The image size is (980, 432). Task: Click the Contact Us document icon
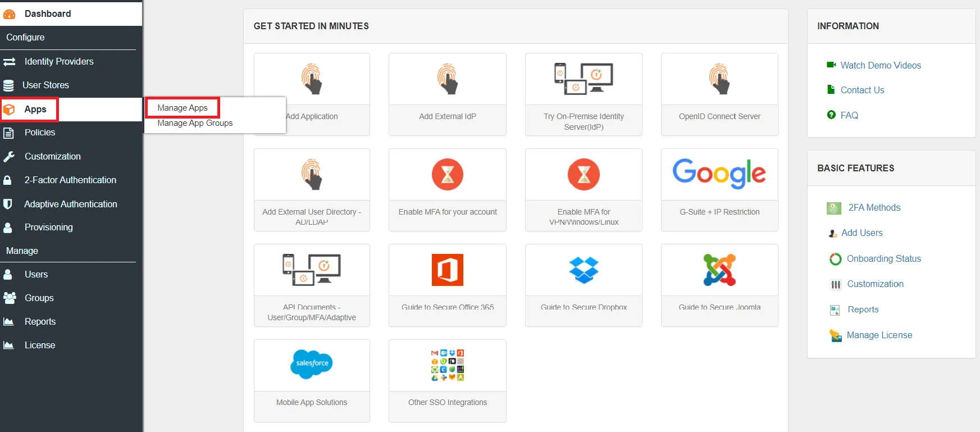click(x=831, y=89)
